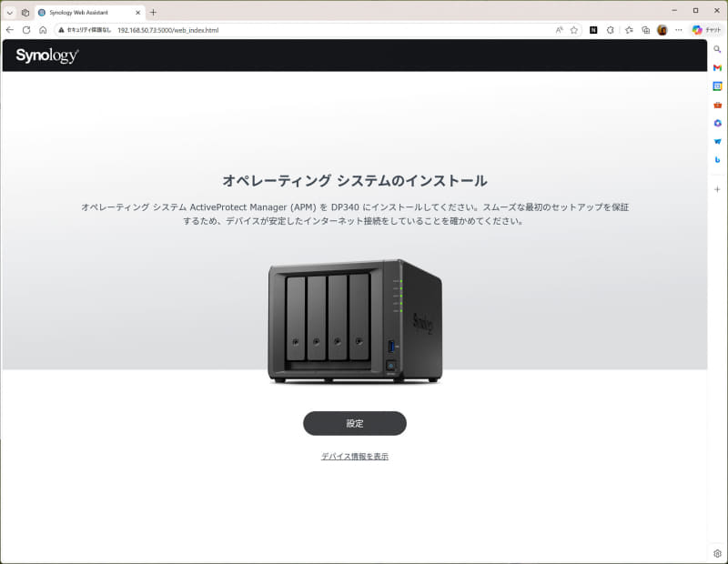Maximize the browser window
The width and height of the screenshot is (728, 564).
(x=695, y=10)
